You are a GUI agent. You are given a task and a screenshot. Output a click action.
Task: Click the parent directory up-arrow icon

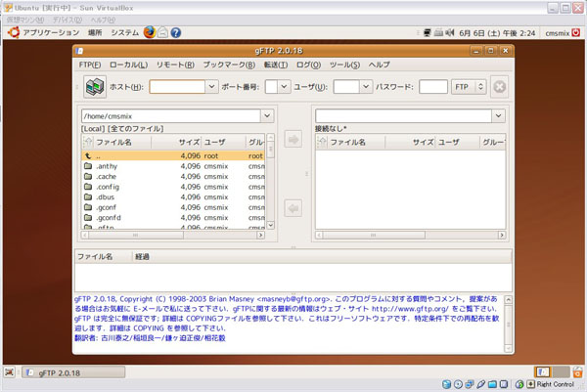click(88, 155)
